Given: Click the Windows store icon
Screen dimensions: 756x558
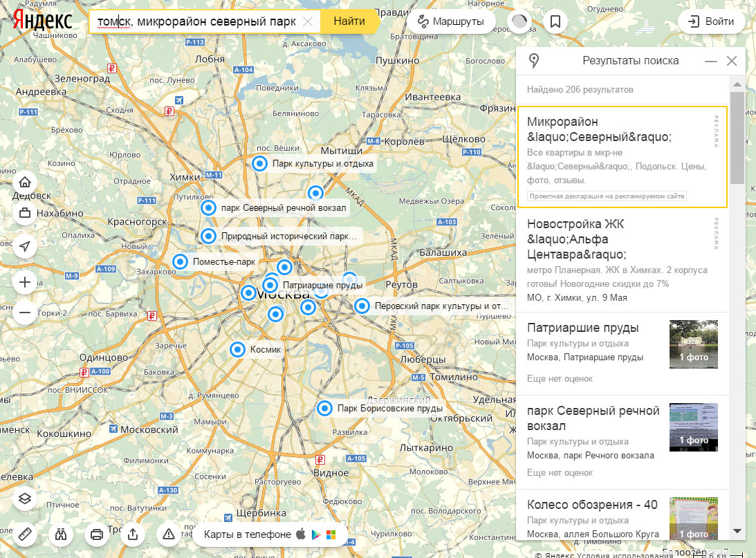Looking at the screenshot, I should (x=331, y=534).
